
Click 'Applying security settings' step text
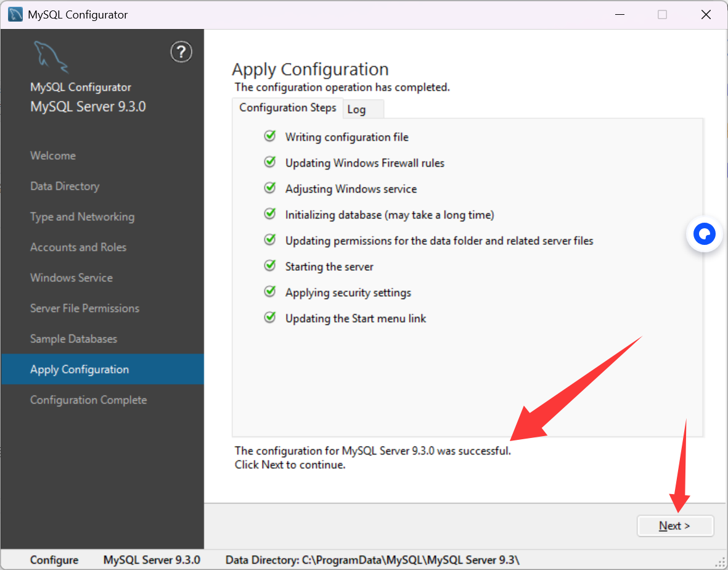click(x=348, y=292)
